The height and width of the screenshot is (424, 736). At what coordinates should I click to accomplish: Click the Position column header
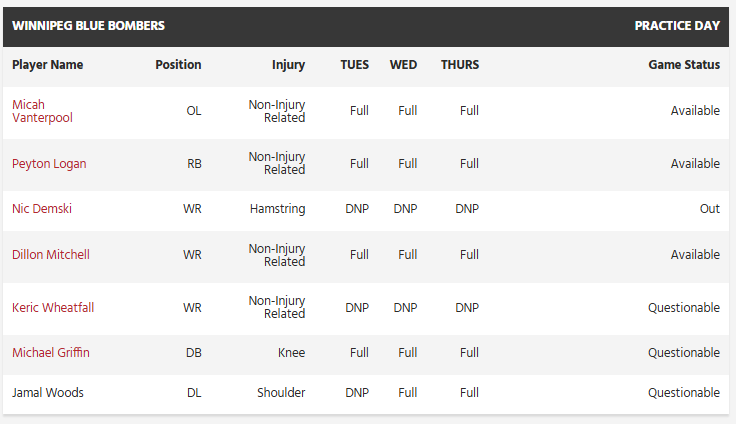click(x=178, y=65)
